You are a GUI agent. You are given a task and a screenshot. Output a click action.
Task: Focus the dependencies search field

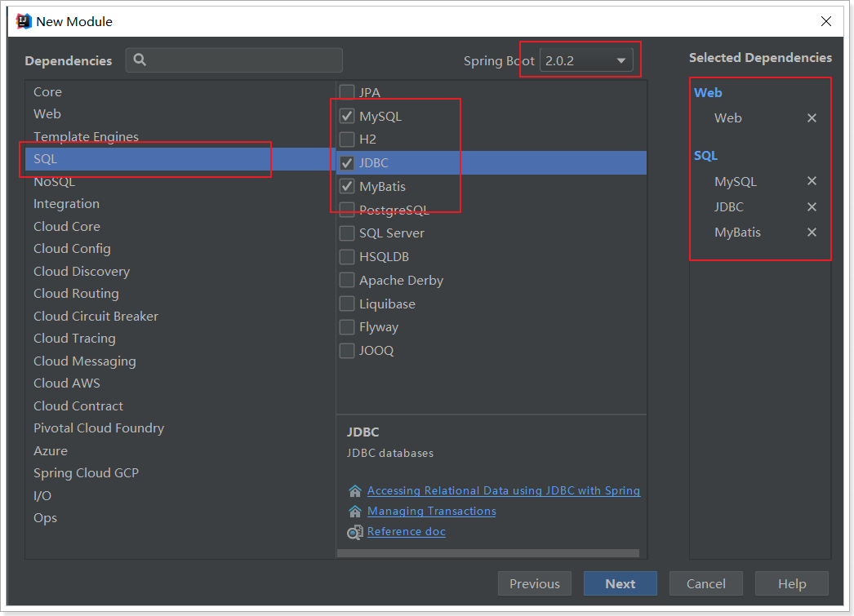coord(234,60)
